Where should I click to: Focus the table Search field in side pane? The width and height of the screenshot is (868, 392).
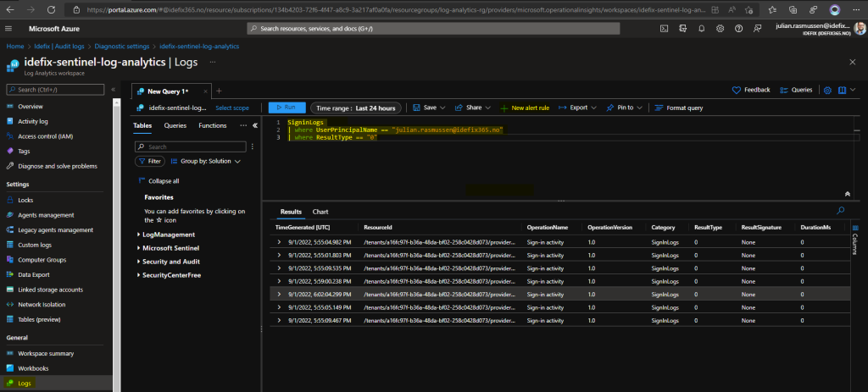(x=191, y=146)
